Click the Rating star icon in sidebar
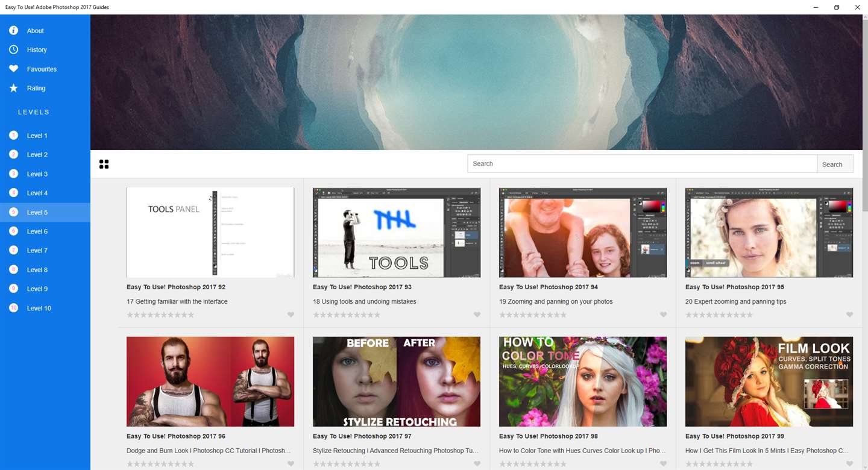This screenshot has width=868, height=470. pyautogui.click(x=13, y=88)
